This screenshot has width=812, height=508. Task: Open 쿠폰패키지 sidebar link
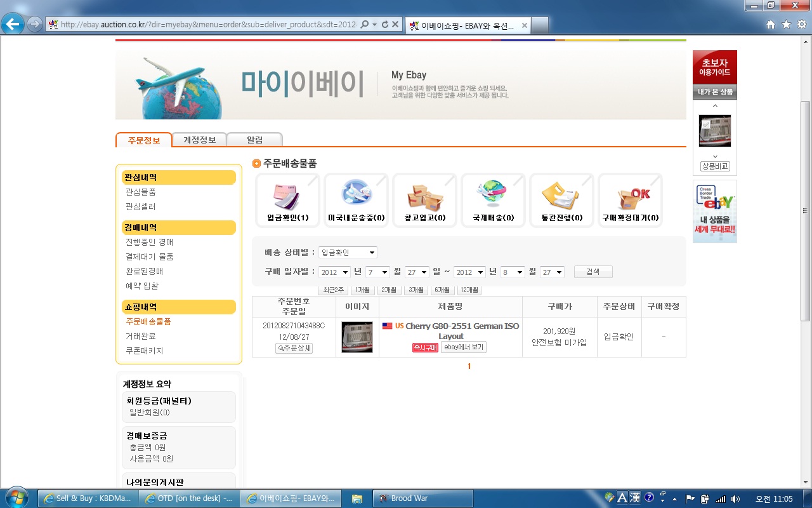click(145, 351)
